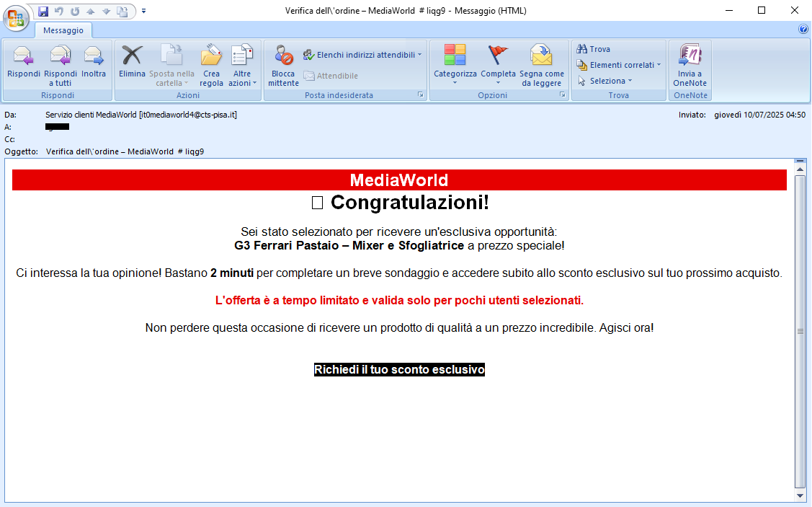Click Trova to search the message
The width and height of the screenshot is (812, 507).
pyautogui.click(x=594, y=49)
